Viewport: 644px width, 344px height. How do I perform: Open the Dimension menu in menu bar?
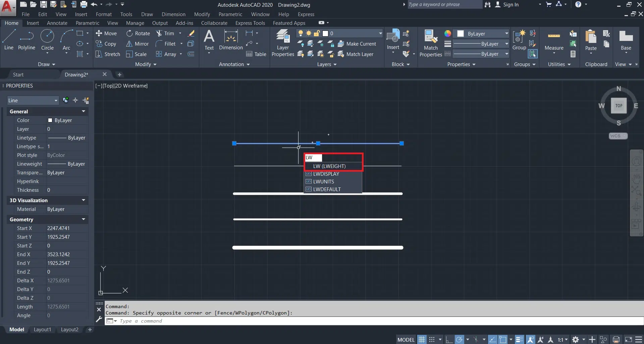pyautogui.click(x=173, y=14)
